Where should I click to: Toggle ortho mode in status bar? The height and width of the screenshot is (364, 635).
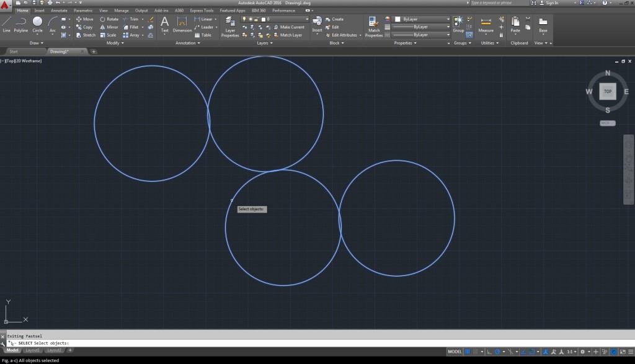point(489,352)
